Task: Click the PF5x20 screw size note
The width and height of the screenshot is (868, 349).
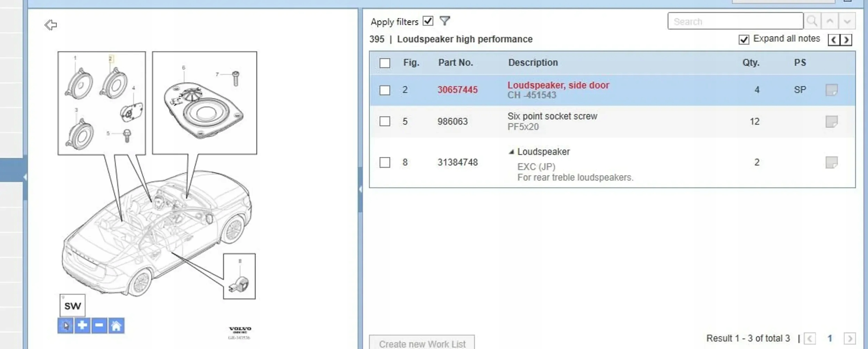Action: click(x=523, y=127)
